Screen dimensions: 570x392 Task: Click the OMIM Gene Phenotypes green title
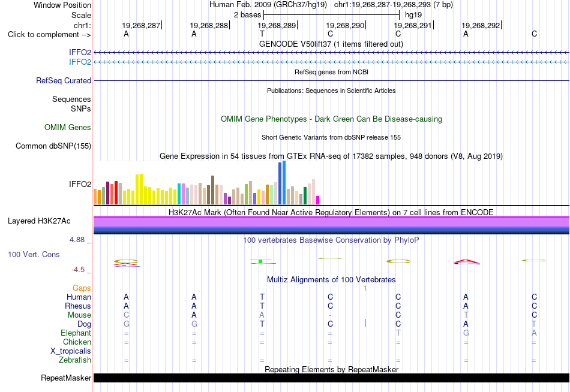(x=331, y=119)
